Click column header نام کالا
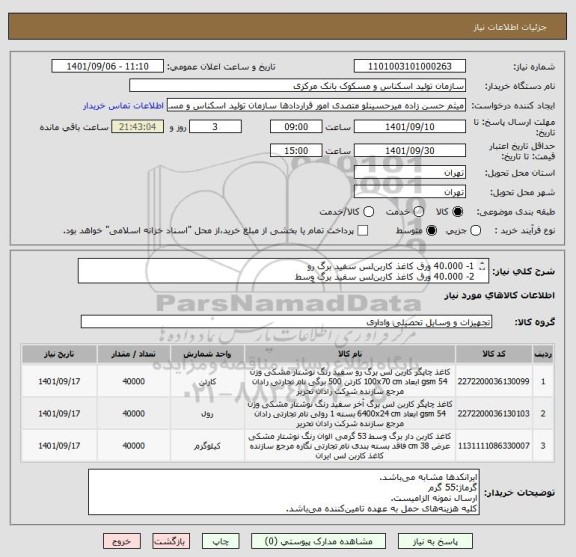 click(350, 354)
